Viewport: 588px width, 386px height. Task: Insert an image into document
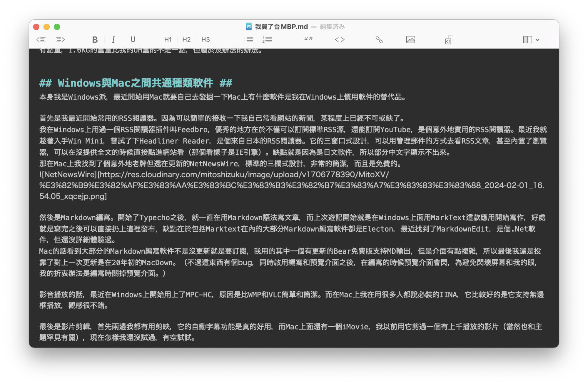(410, 39)
